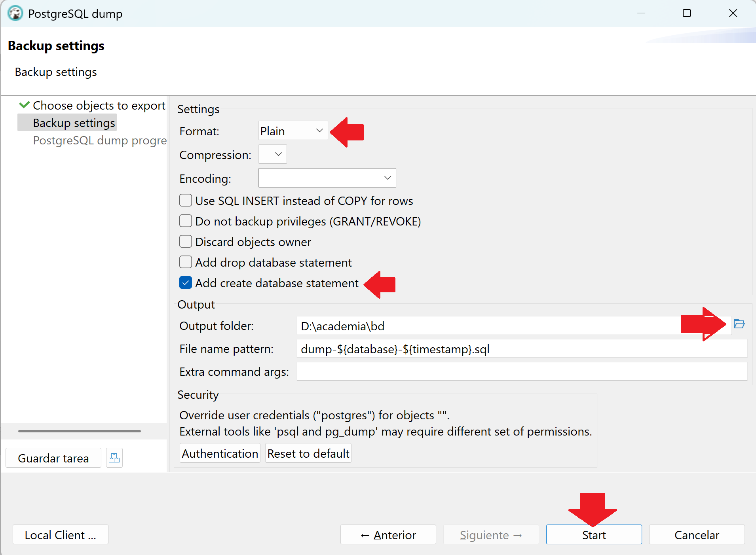Open the Format dropdown showing Plain
Screen dimensions: 756x555
pyautogui.click(x=293, y=131)
